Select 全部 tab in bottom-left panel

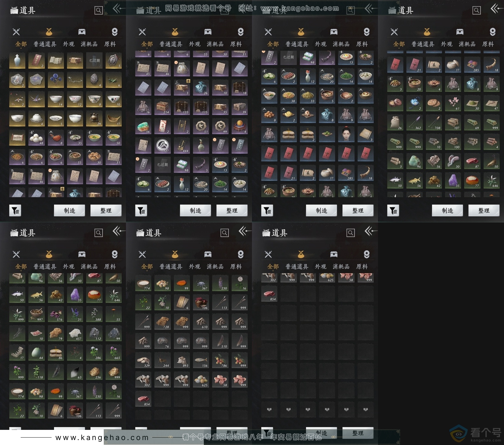tap(21, 267)
